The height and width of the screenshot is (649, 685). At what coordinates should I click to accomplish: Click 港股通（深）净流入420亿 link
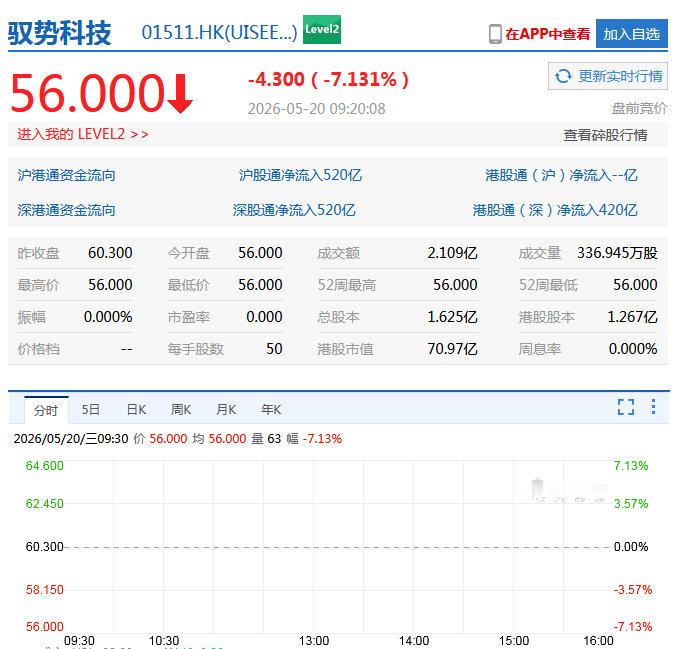[x=555, y=210]
